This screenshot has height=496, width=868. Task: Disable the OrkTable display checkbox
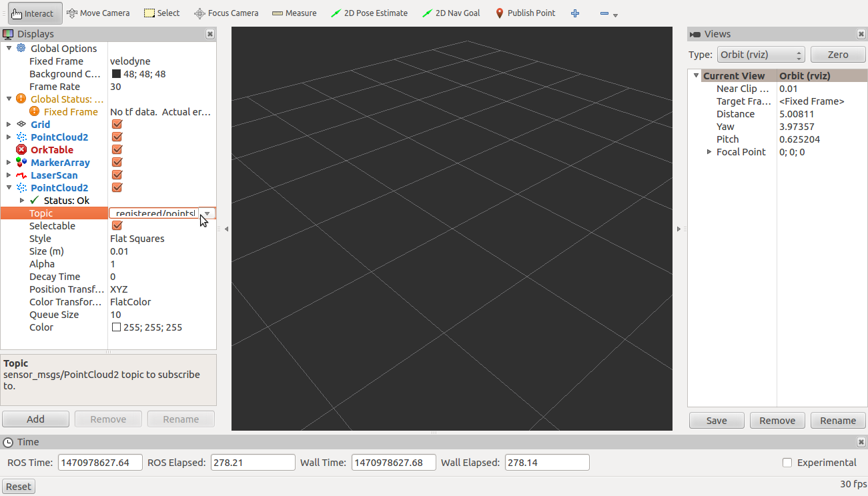117,149
